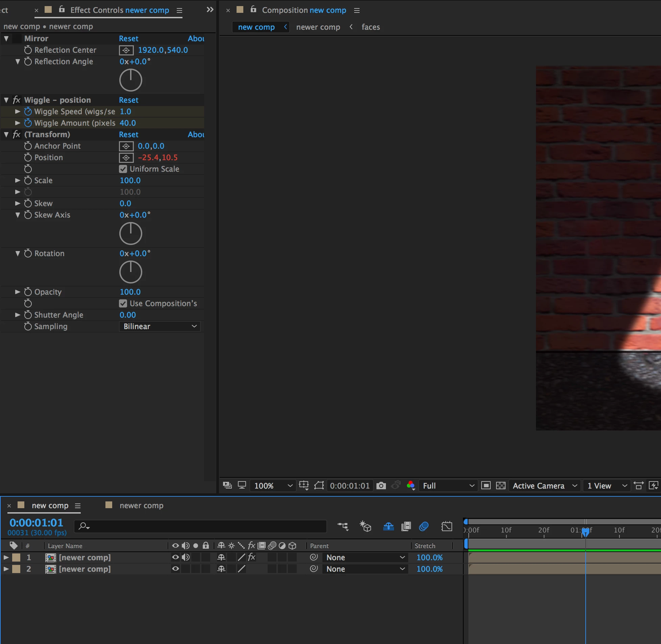Image resolution: width=661 pixels, height=644 pixels.
Task: Click the frame blending icon in the timeline toolbar
Action: [x=406, y=526]
